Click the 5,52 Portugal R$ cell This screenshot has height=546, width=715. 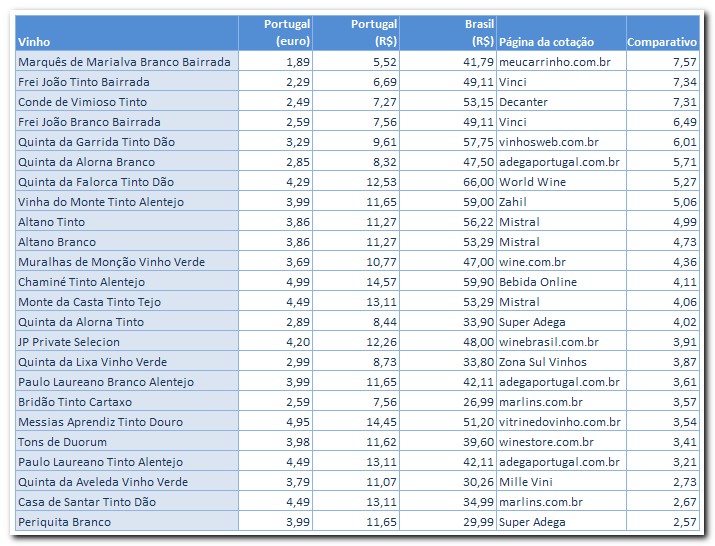(356, 61)
